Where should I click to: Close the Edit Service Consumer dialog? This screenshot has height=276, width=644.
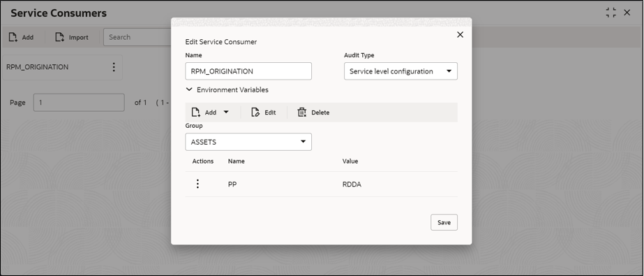pos(460,34)
